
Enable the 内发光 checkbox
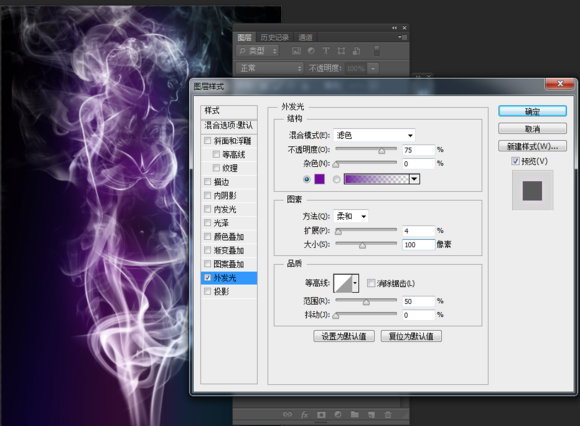pos(208,209)
